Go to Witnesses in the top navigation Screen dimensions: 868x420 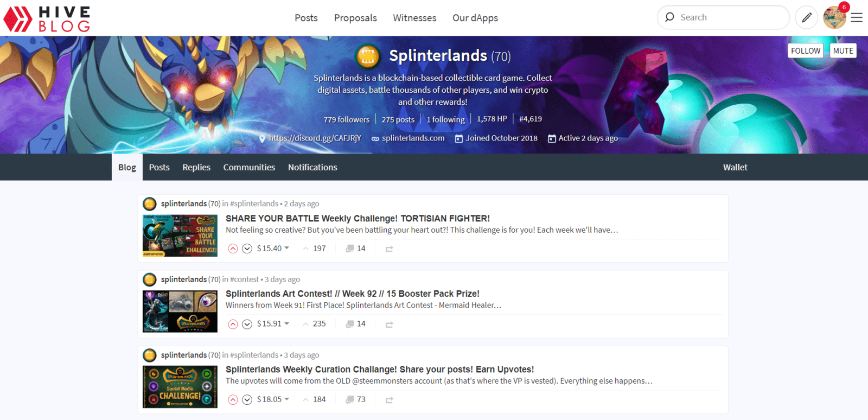pyautogui.click(x=414, y=18)
